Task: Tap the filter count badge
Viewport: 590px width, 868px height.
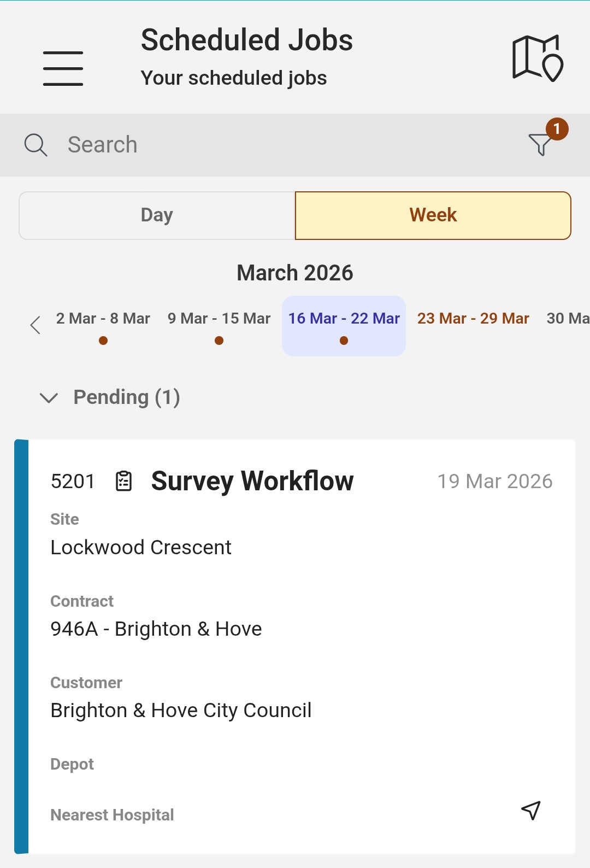Action: [557, 129]
